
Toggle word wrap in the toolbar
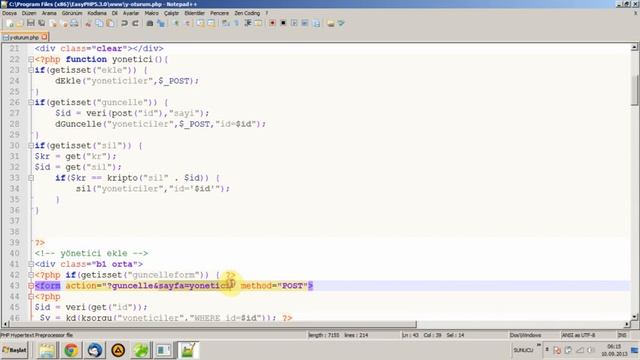(x=226, y=23)
